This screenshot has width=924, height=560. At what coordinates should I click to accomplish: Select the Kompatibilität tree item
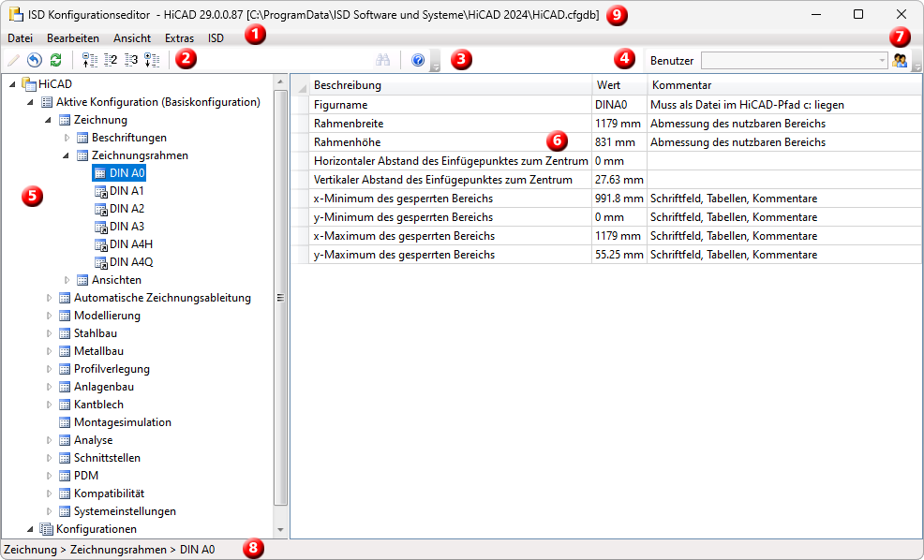coord(109,494)
